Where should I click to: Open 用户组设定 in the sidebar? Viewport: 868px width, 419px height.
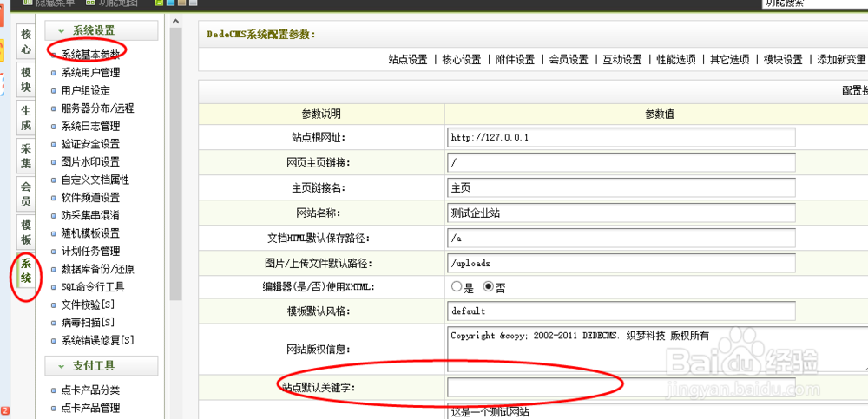86,90
